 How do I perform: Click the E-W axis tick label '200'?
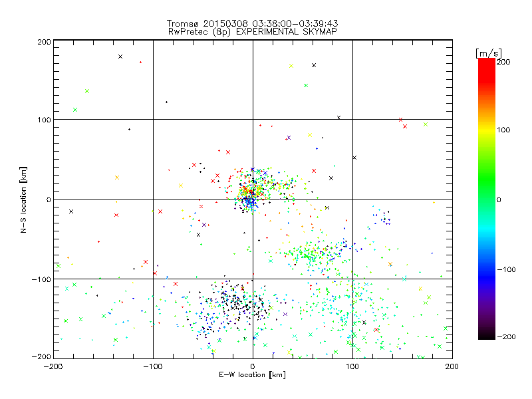coord(452,366)
